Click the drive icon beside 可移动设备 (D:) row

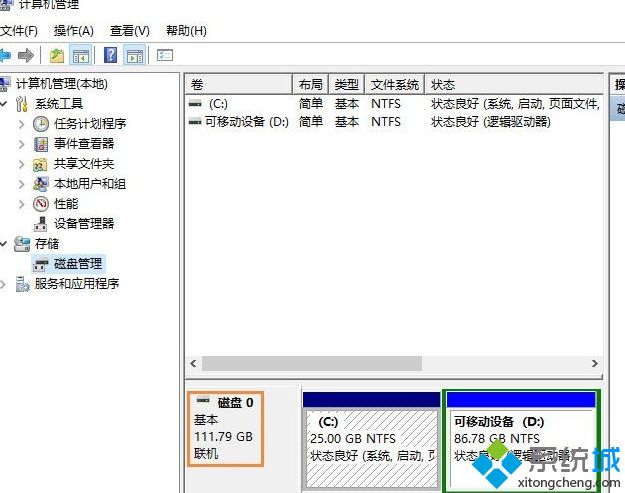pyautogui.click(x=195, y=122)
